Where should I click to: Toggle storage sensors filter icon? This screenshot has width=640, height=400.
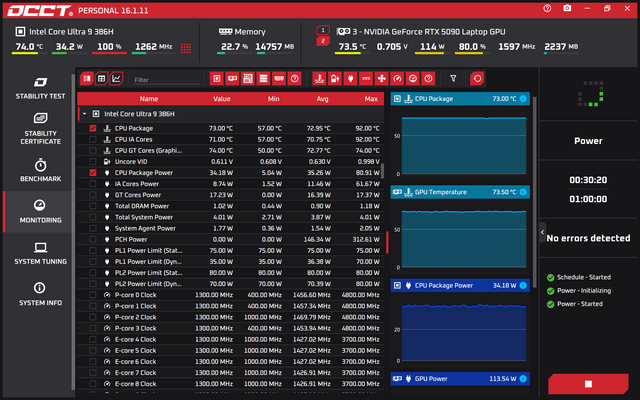(x=263, y=78)
